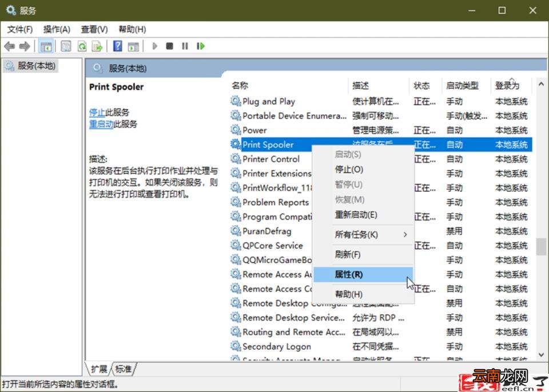Sort by 描述 column header

(379, 85)
